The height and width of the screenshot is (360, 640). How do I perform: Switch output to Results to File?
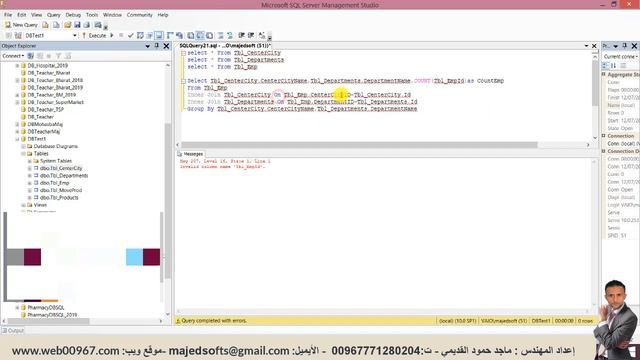click(x=209, y=36)
